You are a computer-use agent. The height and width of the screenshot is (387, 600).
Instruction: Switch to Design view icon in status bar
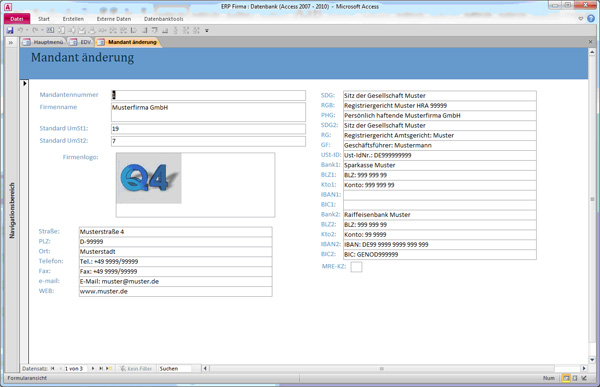tap(584, 378)
